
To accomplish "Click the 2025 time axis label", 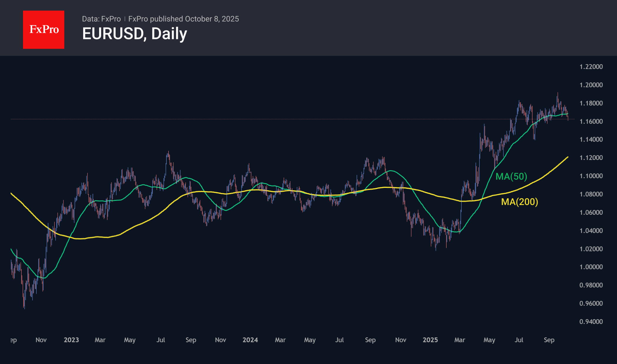I will [430, 340].
